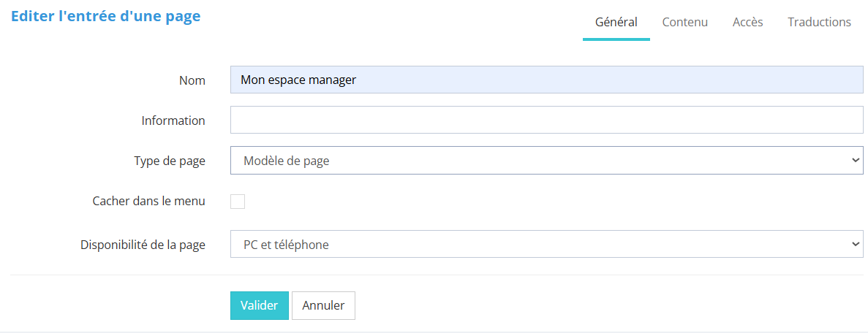868x333 pixels.
Task: Click the 'Type de page' label
Action: pos(169,161)
